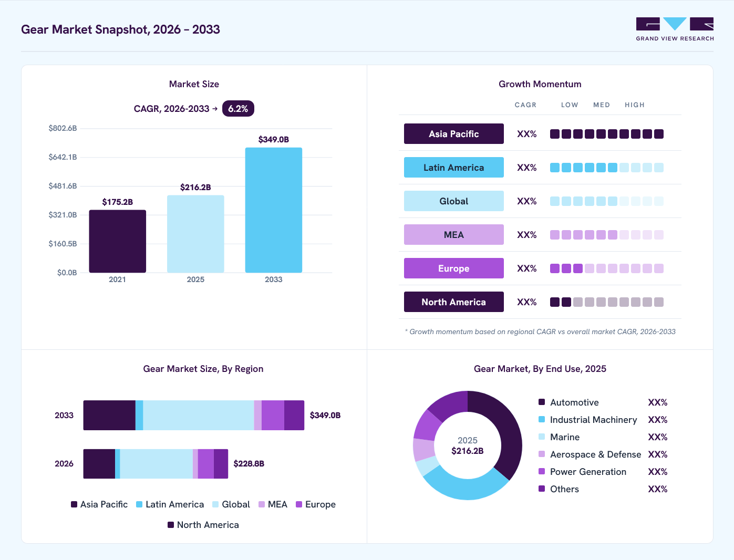Viewport: 734px width, 560px height.
Task: Click the arrow icon beside CAGR, 2026-2033
Action: (215, 109)
